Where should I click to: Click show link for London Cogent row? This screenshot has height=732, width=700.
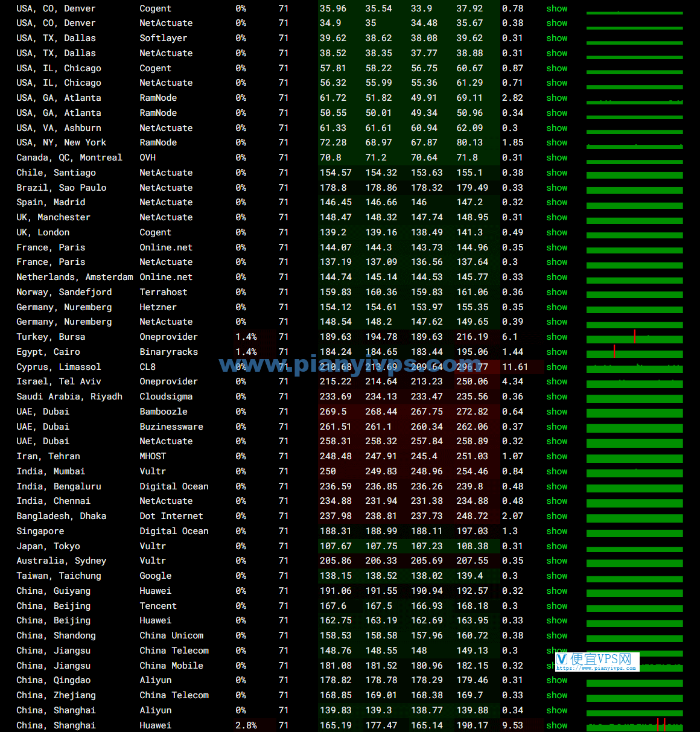(556, 232)
